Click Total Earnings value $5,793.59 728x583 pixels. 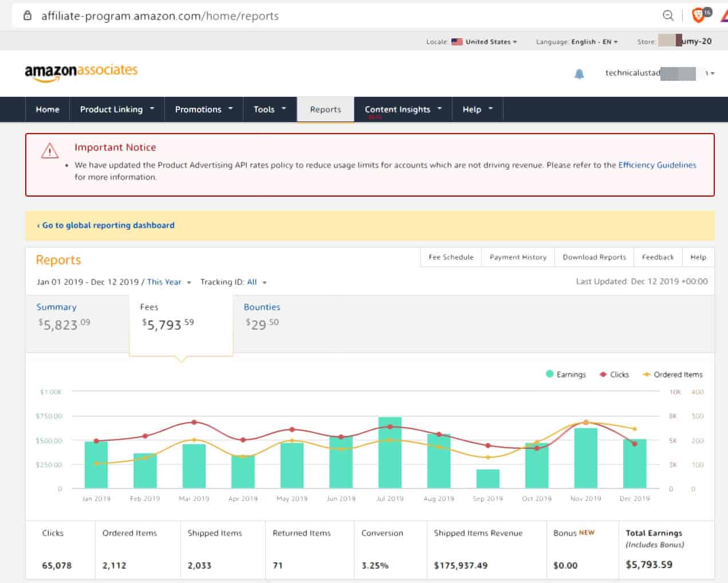(649, 565)
